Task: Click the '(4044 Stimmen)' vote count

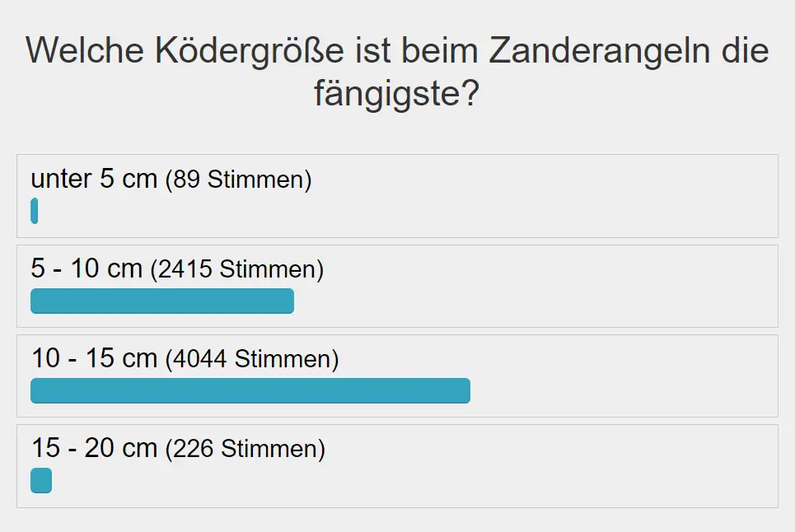Action: [x=252, y=359]
